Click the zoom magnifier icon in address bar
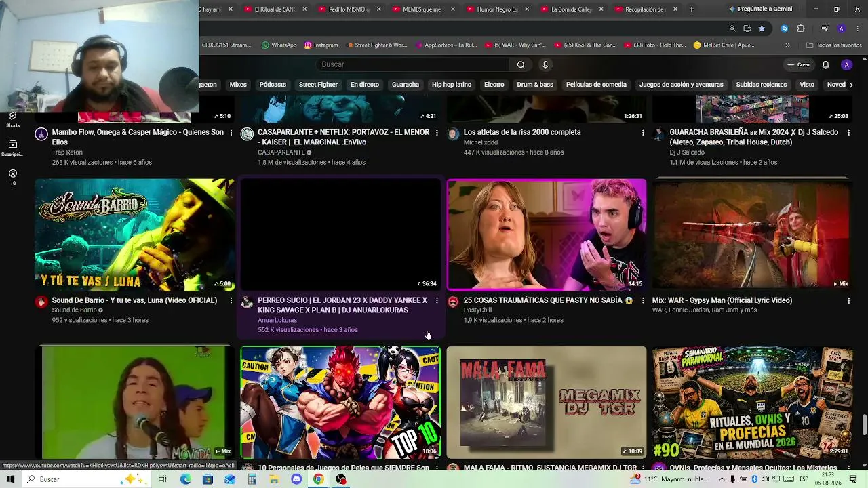Viewport: 868px width, 488px height. click(732, 28)
